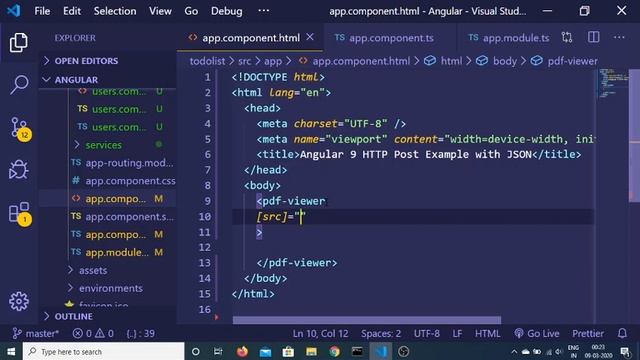Viewport: 640px width, 360px height.
Task: Open editor More Actions ellipsis
Action: [619, 38]
